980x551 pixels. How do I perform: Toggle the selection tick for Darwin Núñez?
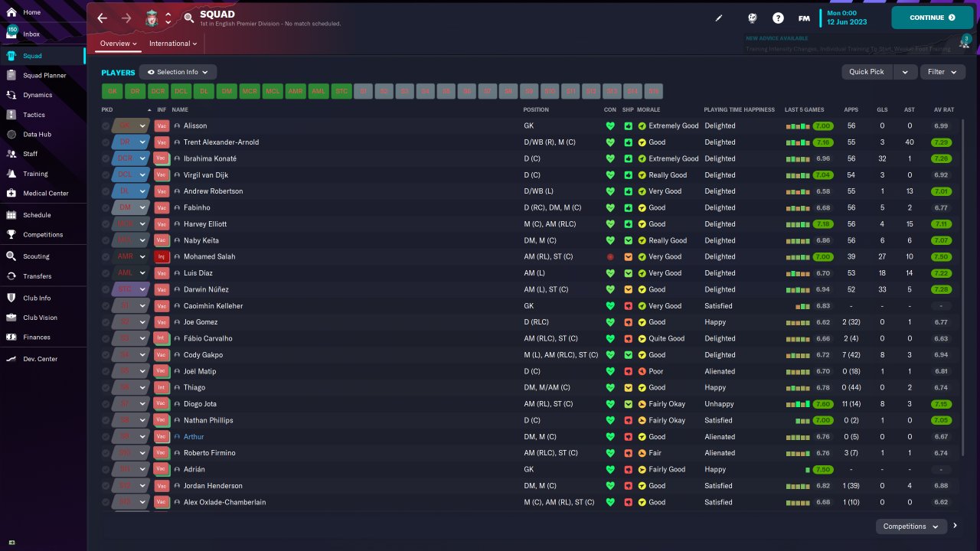(106, 289)
